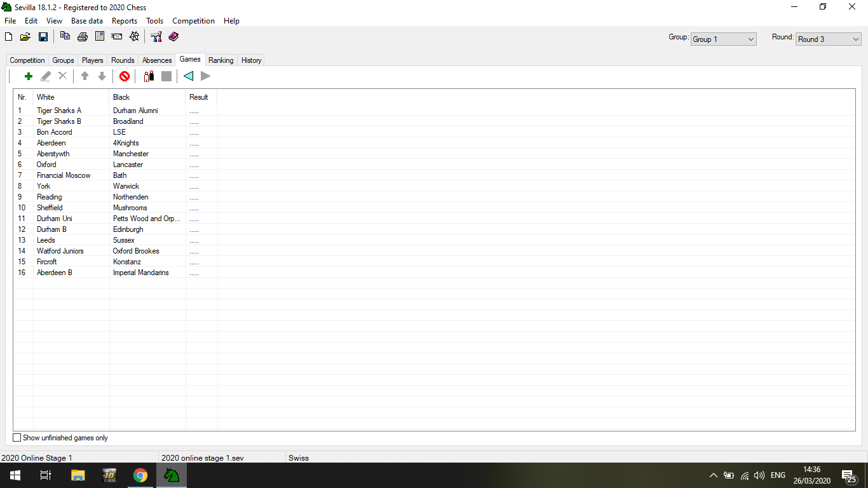
Task: Select the Tiger Sharks A game row
Action: [x=435, y=111]
